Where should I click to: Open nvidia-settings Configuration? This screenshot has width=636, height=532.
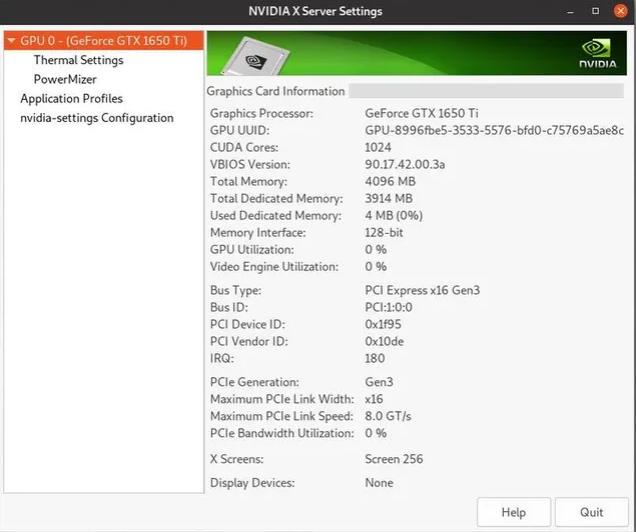coord(97,118)
